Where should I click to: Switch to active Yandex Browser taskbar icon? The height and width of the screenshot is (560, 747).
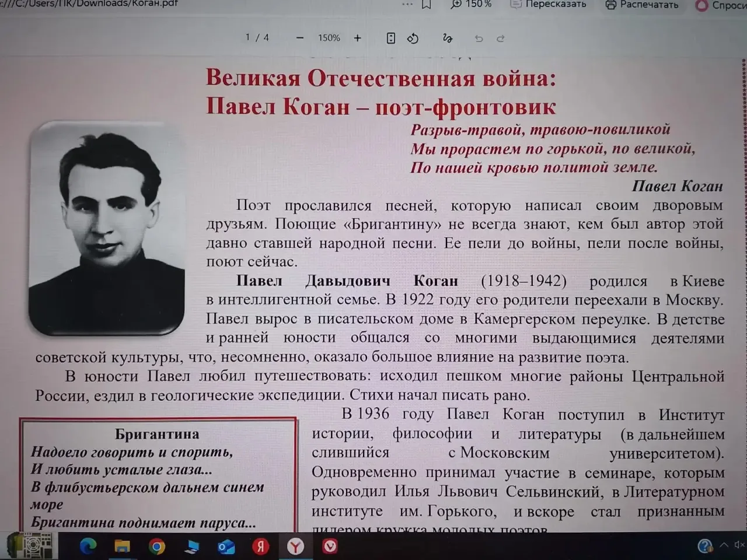[296, 547]
